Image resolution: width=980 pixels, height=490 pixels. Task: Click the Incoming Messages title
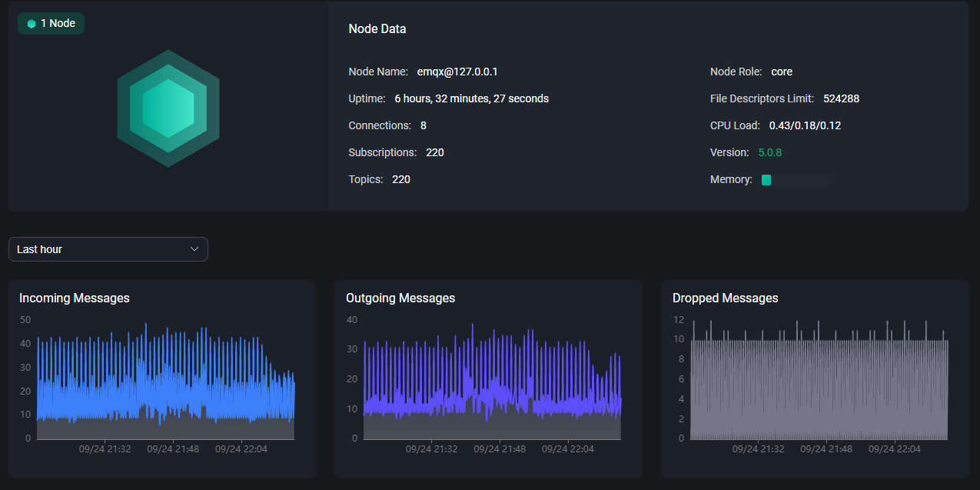pos(75,298)
